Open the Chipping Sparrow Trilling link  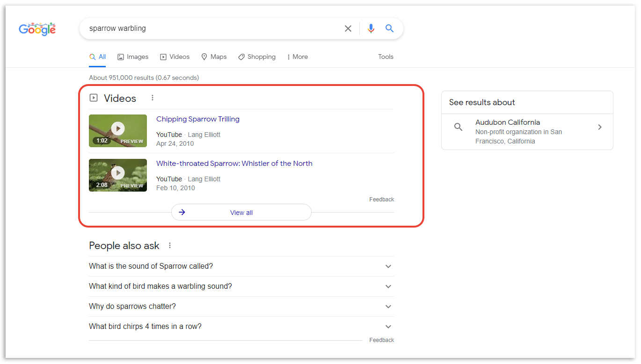[x=198, y=119]
